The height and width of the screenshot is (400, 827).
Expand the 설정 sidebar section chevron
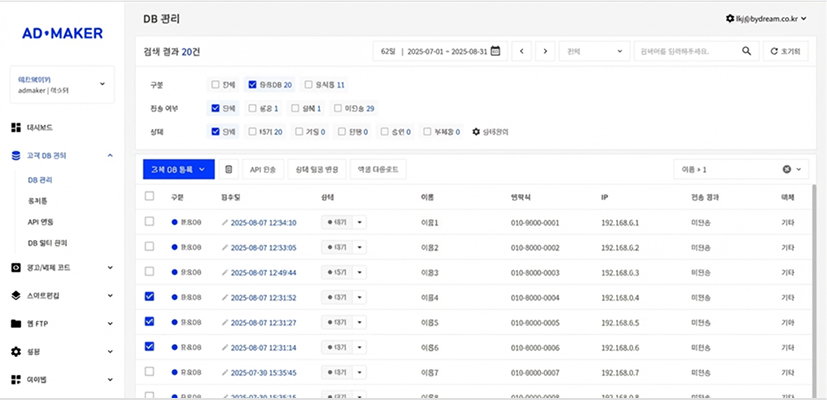tap(110, 351)
